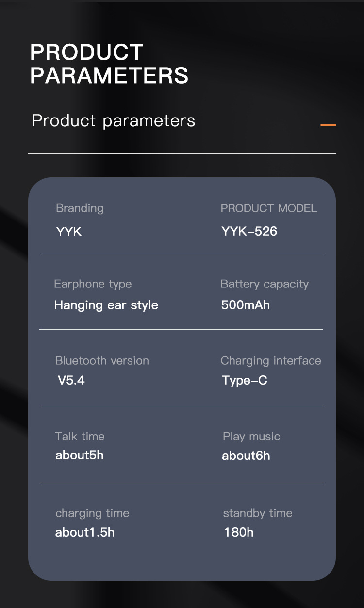364x608 pixels.
Task: Click the Charging interface label
Action: (x=271, y=361)
